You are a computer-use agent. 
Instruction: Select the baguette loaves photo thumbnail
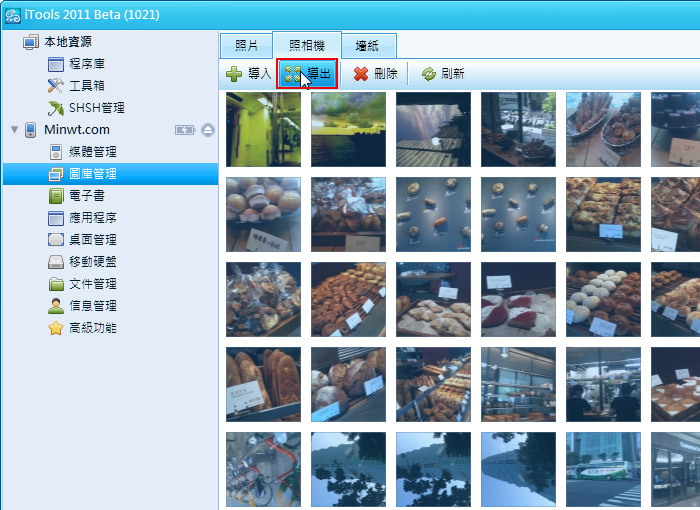263,385
